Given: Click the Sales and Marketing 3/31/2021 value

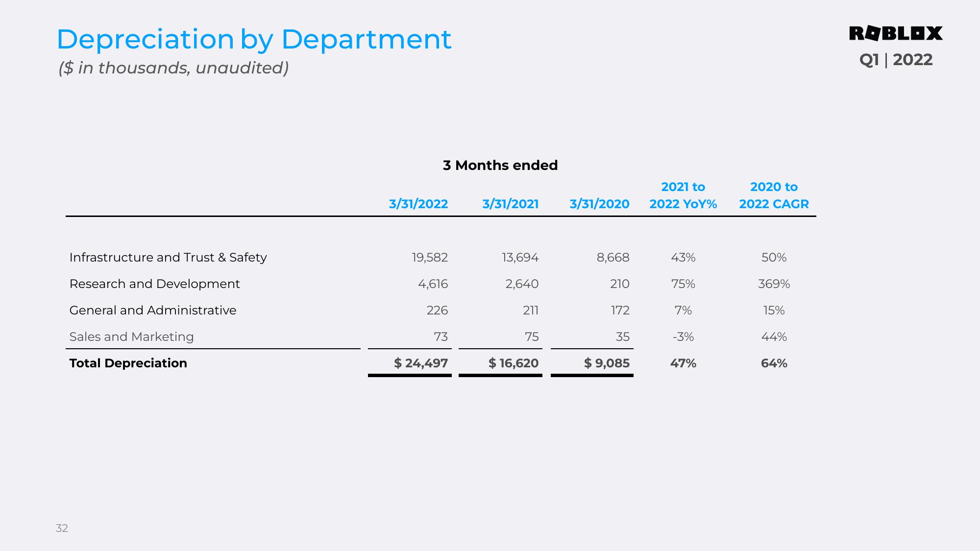Looking at the screenshot, I should point(532,337).
